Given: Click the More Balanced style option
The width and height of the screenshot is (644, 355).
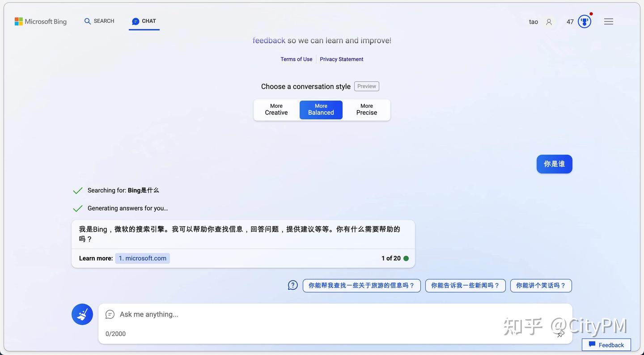Looking at the screenshot, I should coord(321,110).
